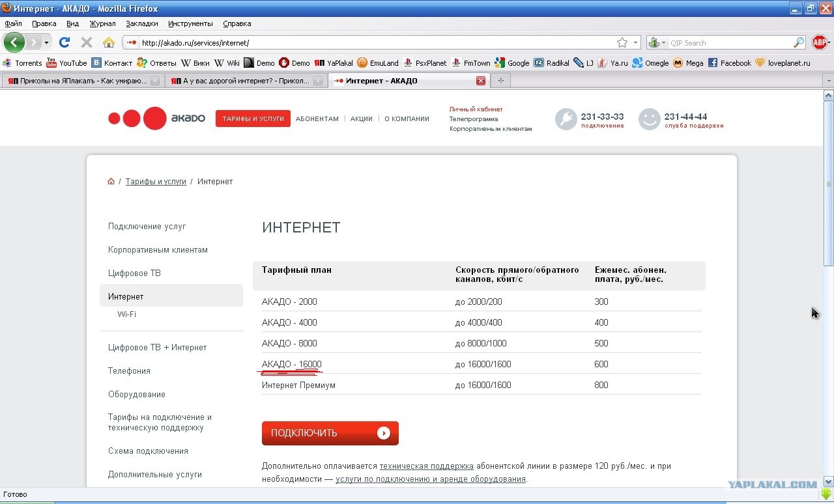834x504 pixels.
Task: Click the scrollbar down arrow
Action: click(828, 481)
